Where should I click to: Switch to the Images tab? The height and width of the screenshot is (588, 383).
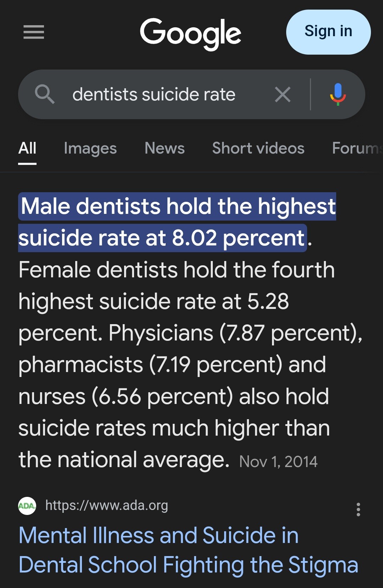coord(90,149)
